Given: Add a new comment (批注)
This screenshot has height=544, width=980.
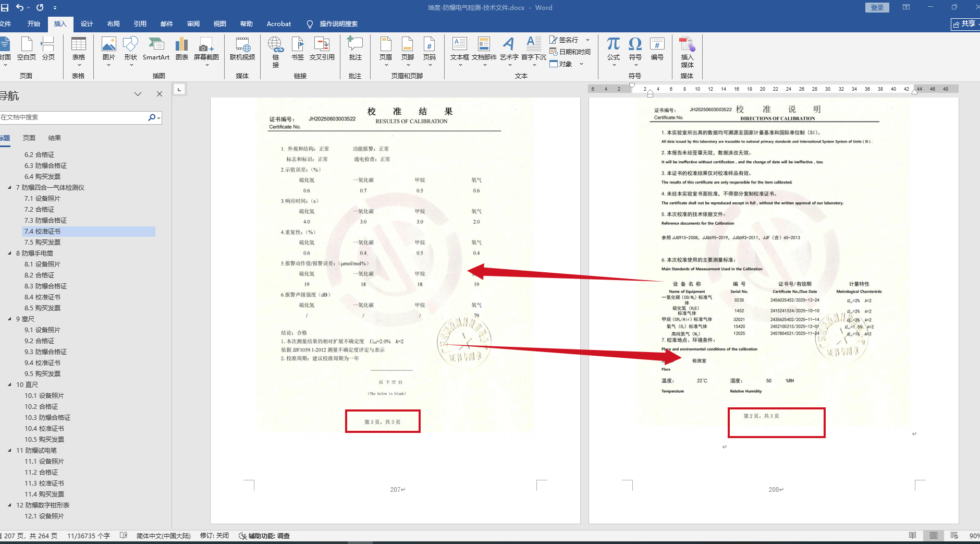Looking at the screenshot, I should pyautogui.click(x=355, y=50).
